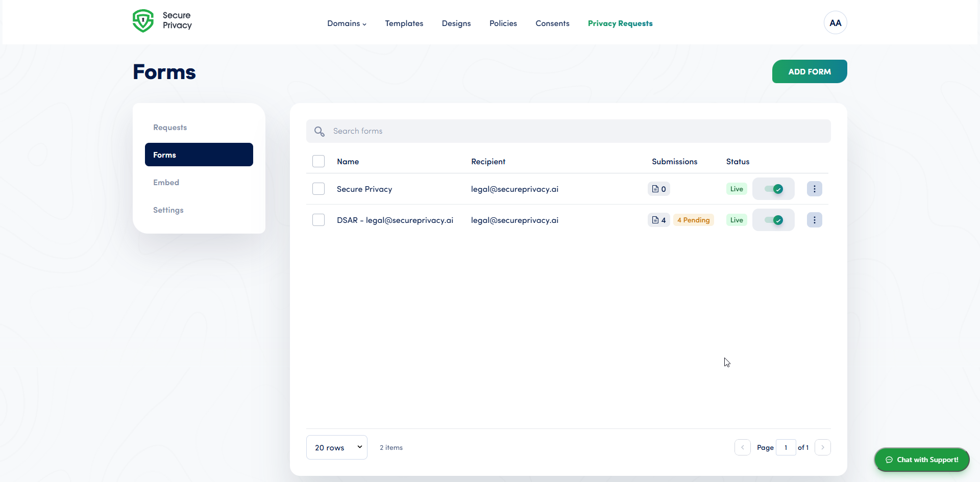Click into the Search forms field
The height and width of the screenshot is (482, 980).
click(x=569, y=131)
